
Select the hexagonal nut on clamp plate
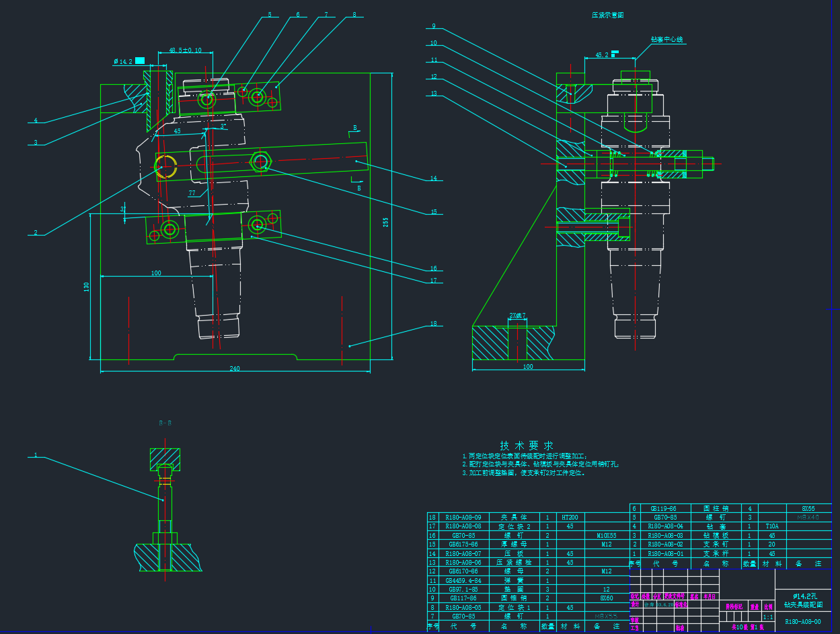click(x=260, y=161)
